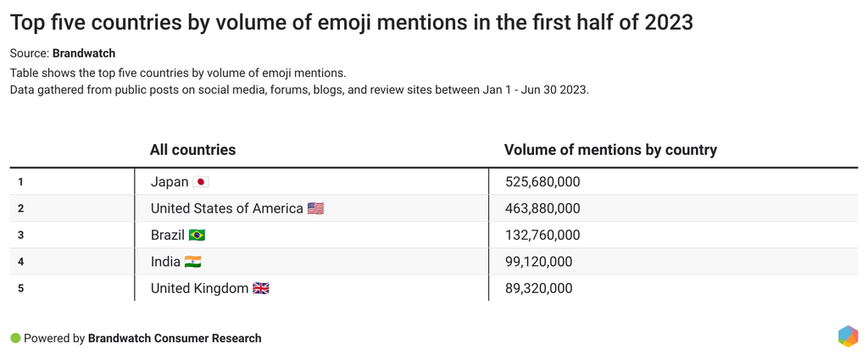Click the India flag emoji

[x=192, y=262]
